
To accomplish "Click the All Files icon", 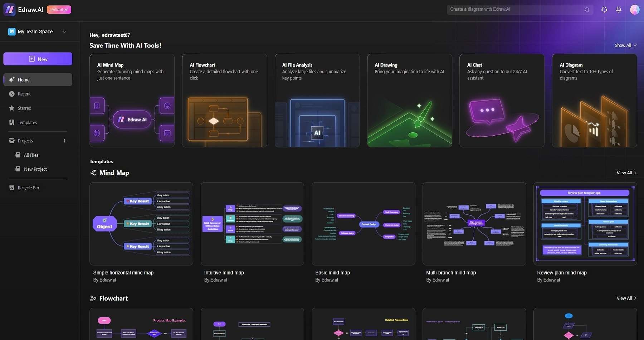I will [x=18, y=155].
